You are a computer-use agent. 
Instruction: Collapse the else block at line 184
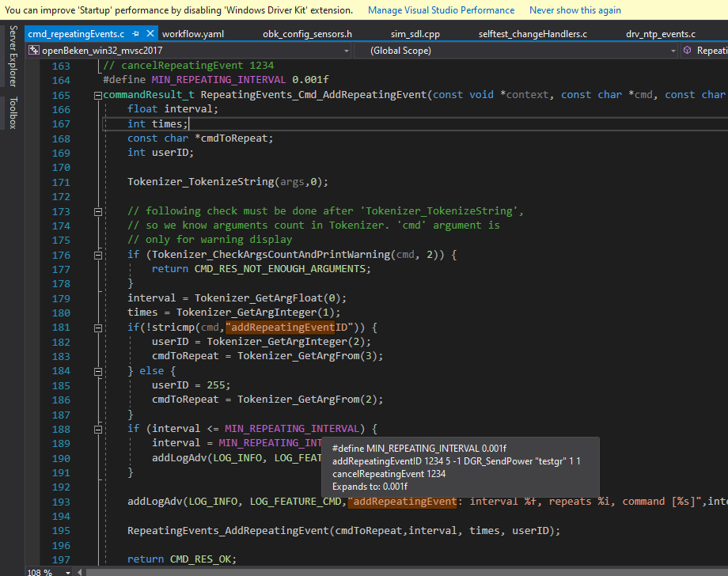pos(98,371)
